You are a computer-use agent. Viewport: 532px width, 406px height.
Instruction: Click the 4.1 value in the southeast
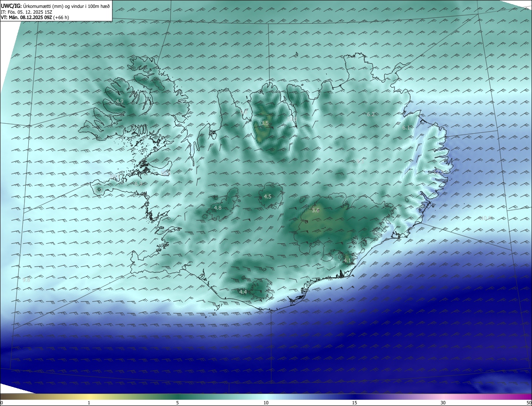347,260
